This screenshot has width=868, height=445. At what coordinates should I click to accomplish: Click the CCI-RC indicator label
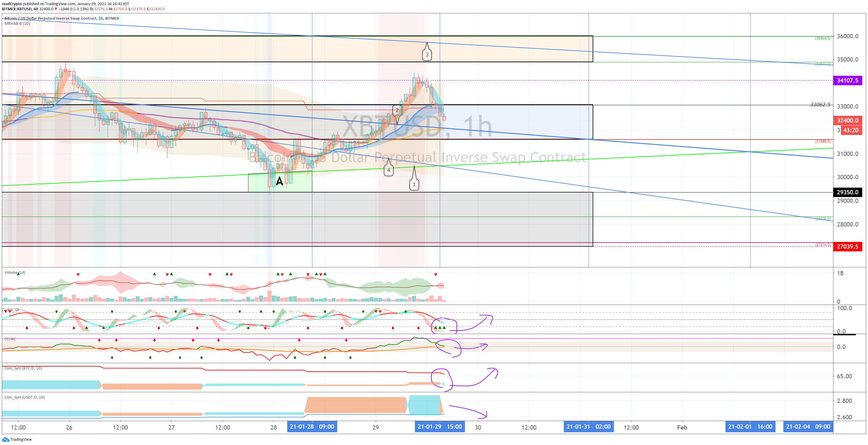click(10, 339)
